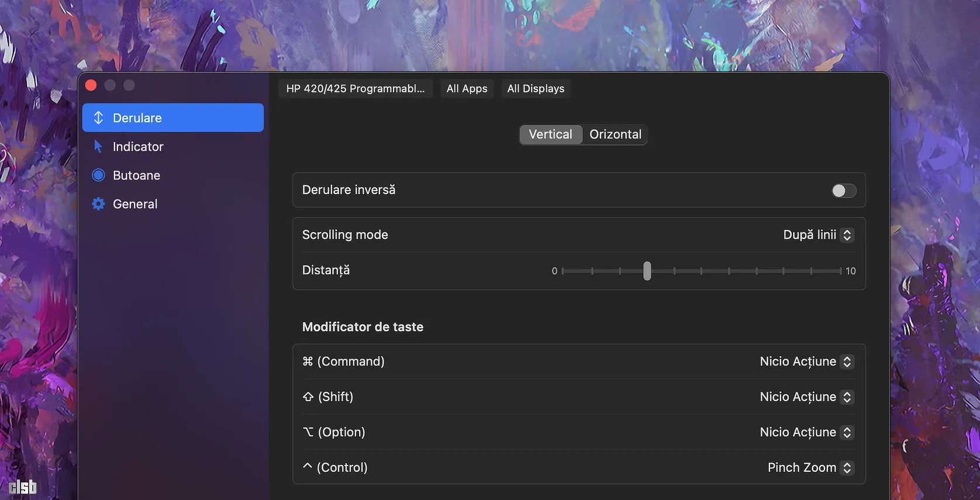Click the General gear icon
Image resolution: width=980 pixels, height=500 pixels.
(x=98, y=204)
